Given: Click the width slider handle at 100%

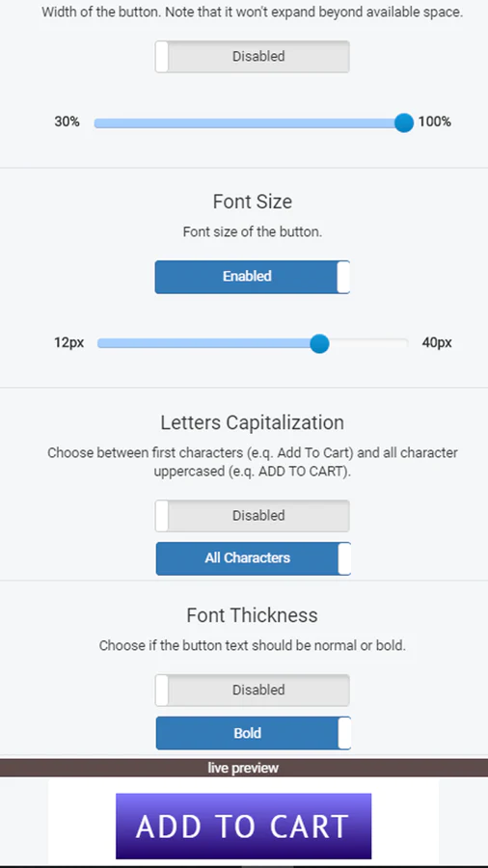Looking at the screenshot, I should [x=404, y=122].
